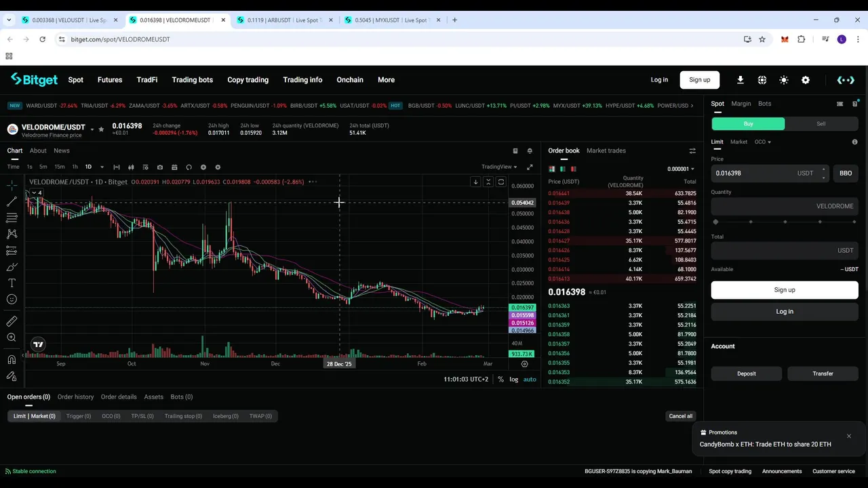Select the chart patterns tool
The height and width of the screenshot is (488, 868).
pyautogui.click(x=12, y=235)
